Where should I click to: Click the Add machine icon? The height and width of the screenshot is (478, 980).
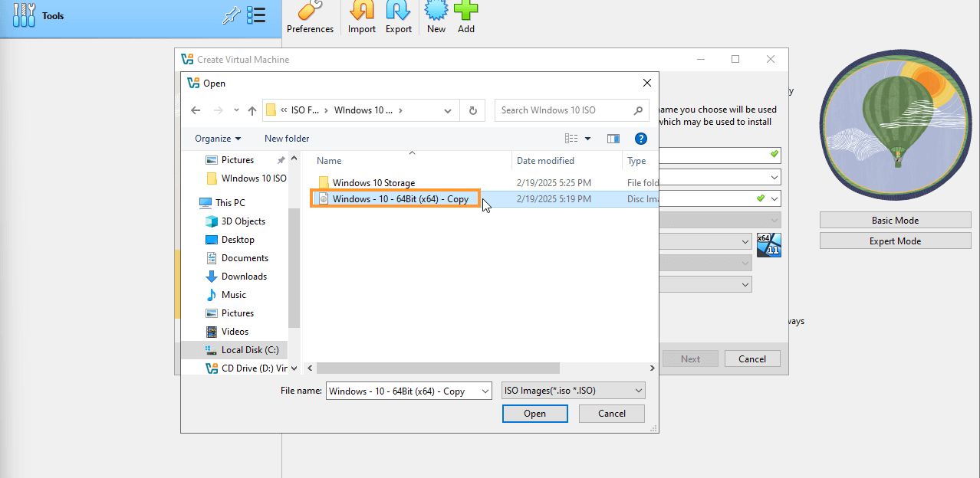466,10
